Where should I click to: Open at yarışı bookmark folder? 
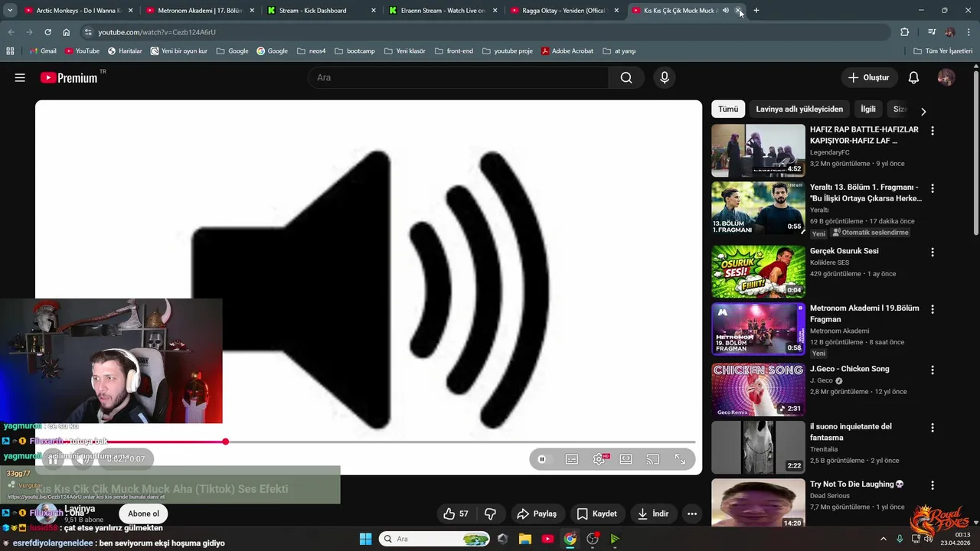tap(619, 51)
